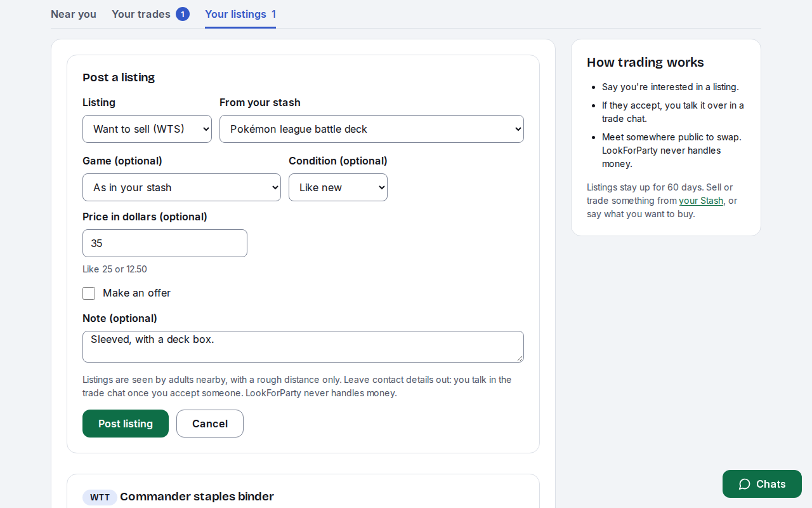Open the Condition dropdown showing Like new
Screen dimensions: 812x508
[x=338, y=187]
